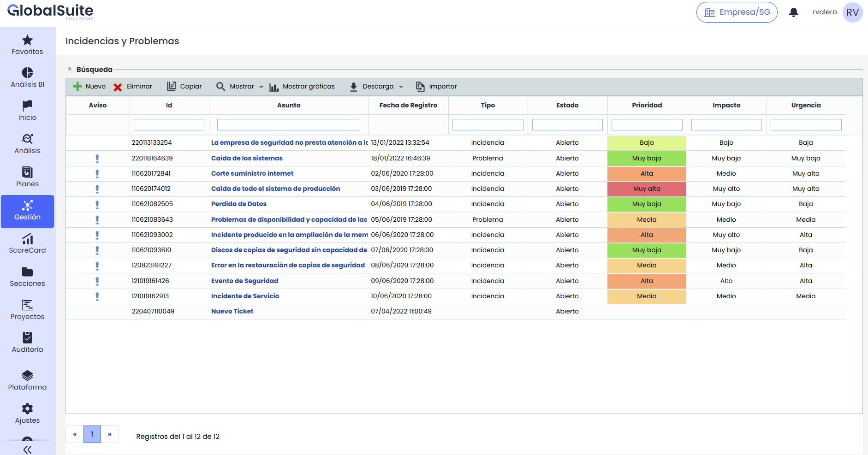Click alert icon for Incidente de Servicio
Image resolution: width=868 pixels, height=455 pixels.
(x=97, y=296)
